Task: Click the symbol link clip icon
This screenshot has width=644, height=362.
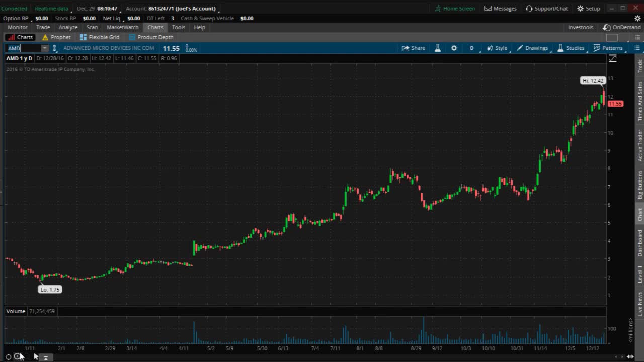Action: (x=54, y=48)
